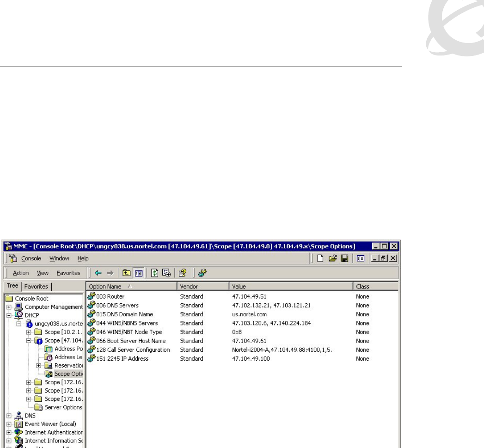Click the Back arrow toolbar icon
484x448 pixels.
click(98, 273)
